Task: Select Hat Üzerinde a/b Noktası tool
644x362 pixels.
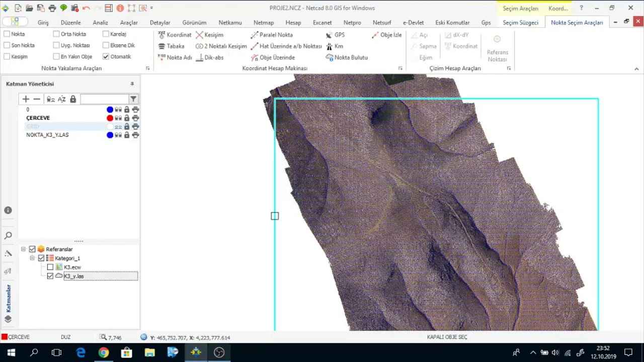Action: 286,46
